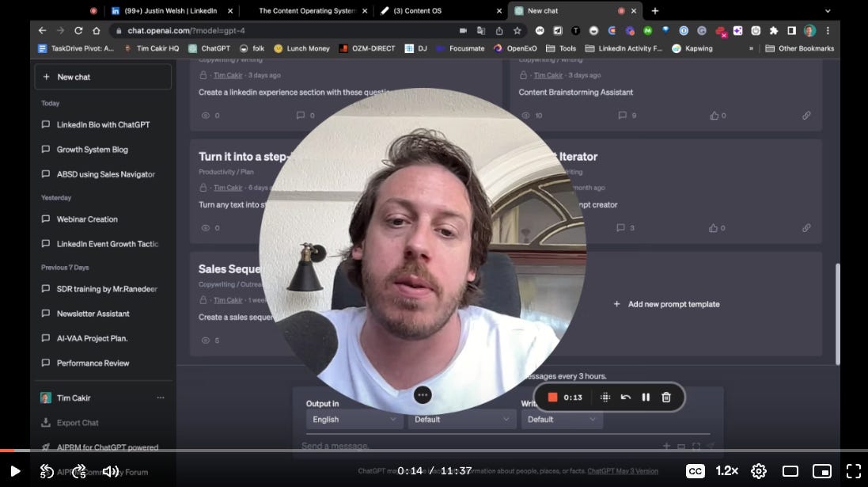Open ChatGPT May 3 Version link
The width and height of the screenshot is (868, 487).
coord(622,471)
